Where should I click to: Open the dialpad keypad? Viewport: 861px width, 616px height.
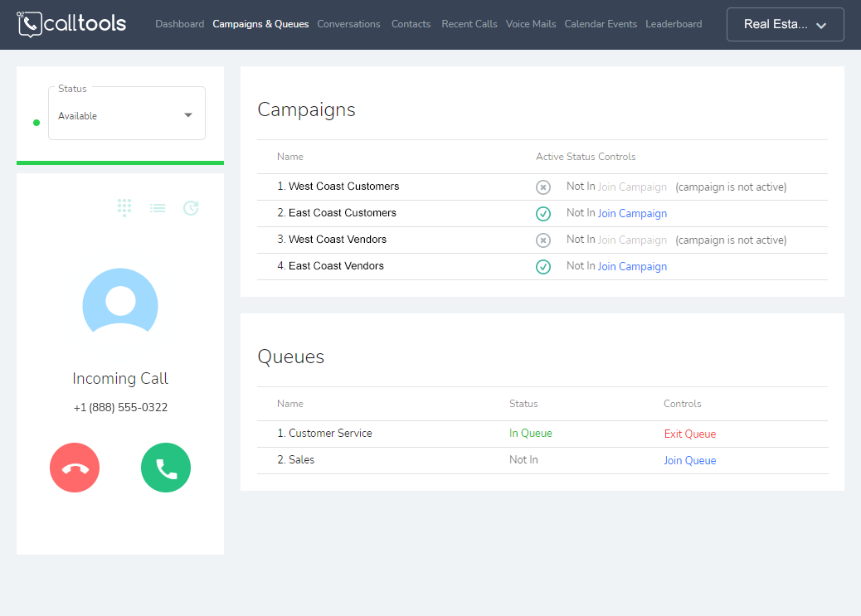[x=124, y=208]
